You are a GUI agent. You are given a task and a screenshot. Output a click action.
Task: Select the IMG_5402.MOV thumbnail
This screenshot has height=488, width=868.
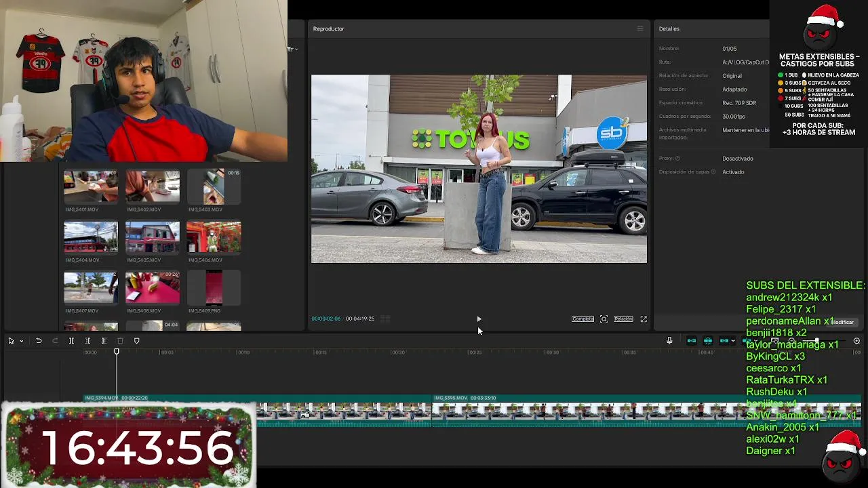(153, 187)
